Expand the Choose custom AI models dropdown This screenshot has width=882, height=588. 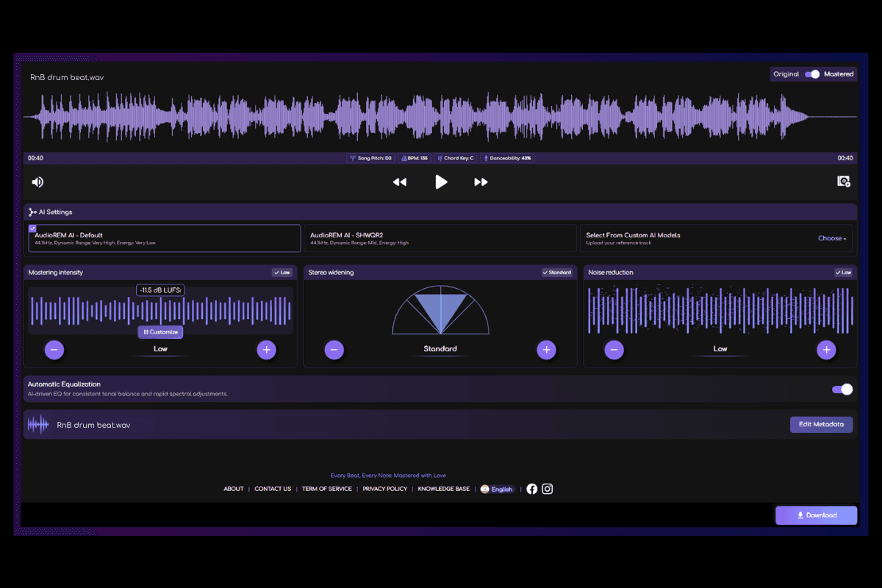(832, 238)
